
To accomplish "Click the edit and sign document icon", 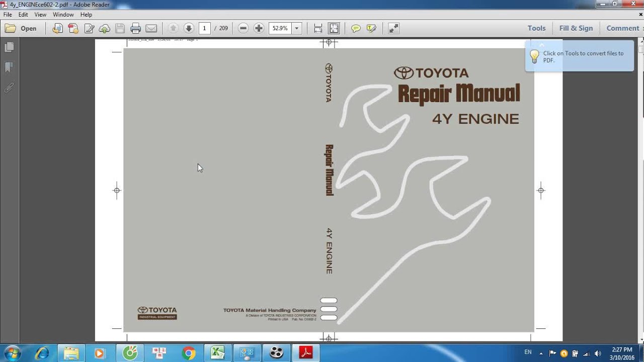I will (x=89, y=28).
